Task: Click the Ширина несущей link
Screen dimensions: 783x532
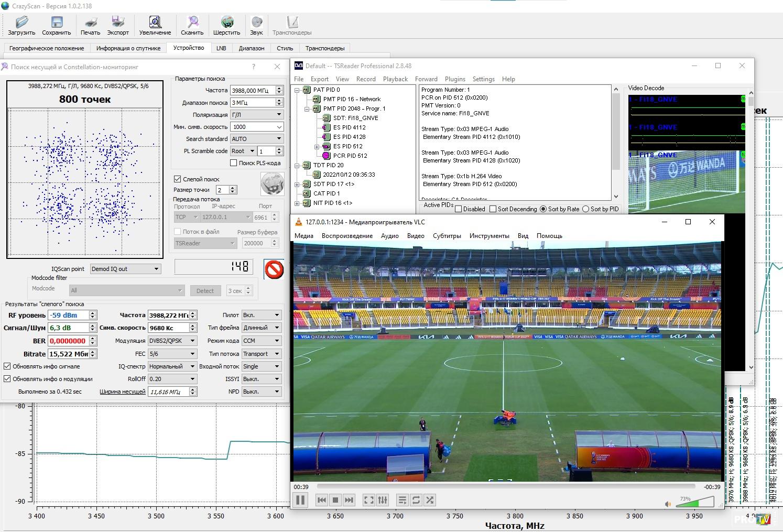Action: 122,392
